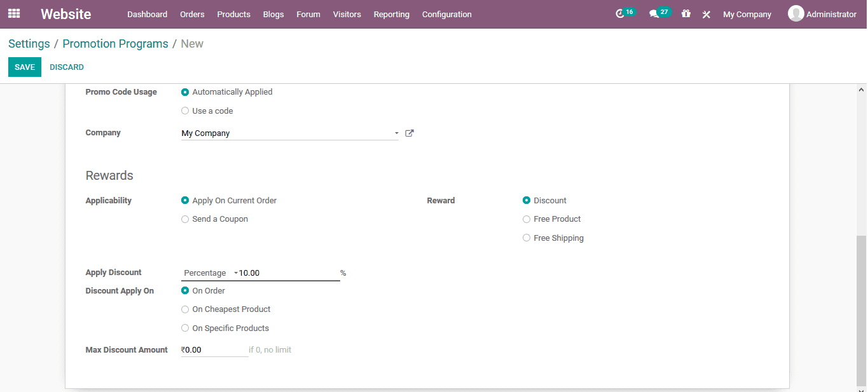Viewport: 868px width, 392px height.
Task: Choose Free Shipping as the reward
Action: [x=527, y=238]
